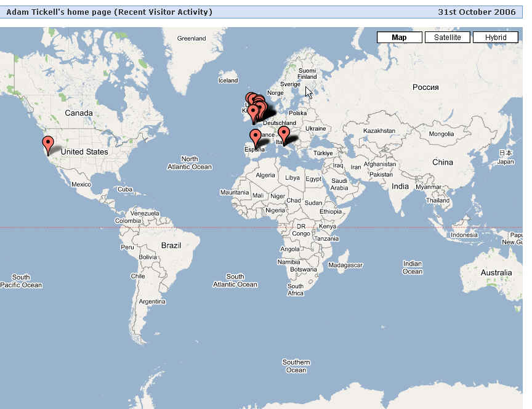
Task: Click the "Argentina" map label
Action: (152, 301)
